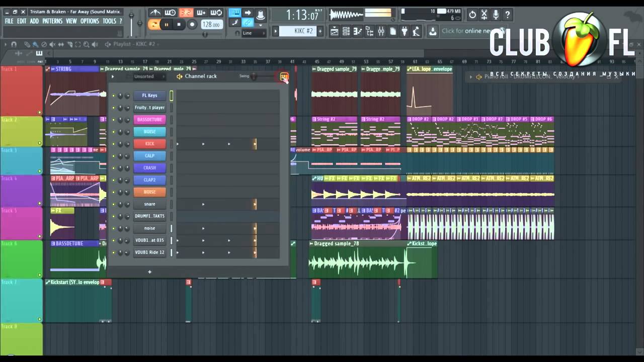Open the Line snap dropdown
Viewport: 644px width, 362px height.
coord(254,33)
